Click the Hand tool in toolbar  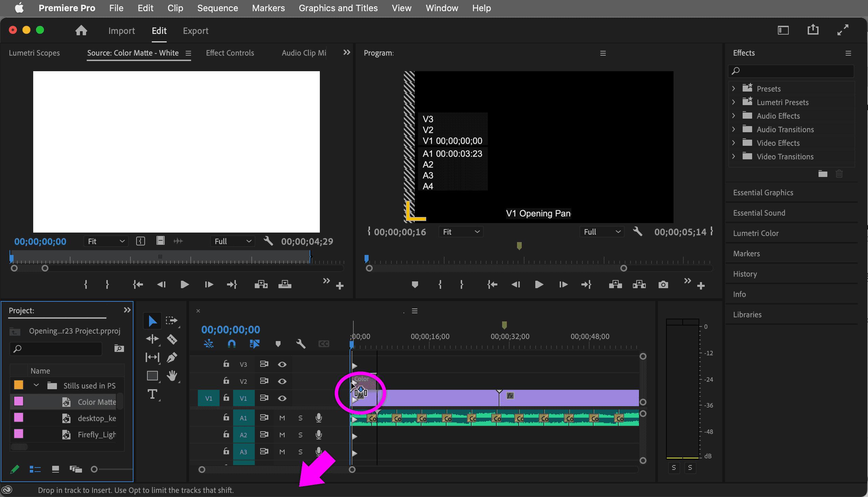tap(172, 375)
